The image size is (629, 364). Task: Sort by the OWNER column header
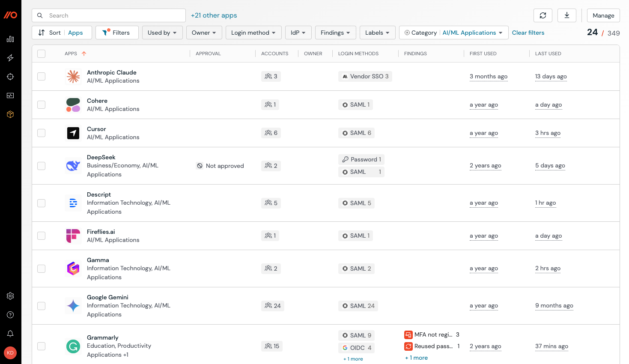point(313,54)
